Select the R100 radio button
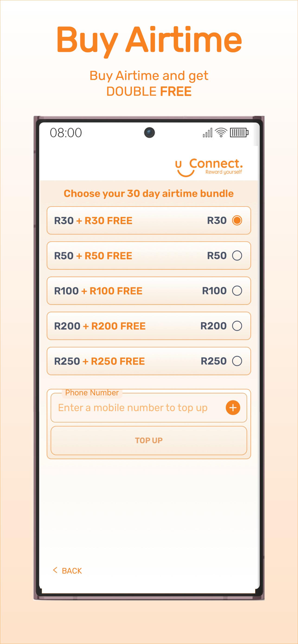The width and height of the screenshot is (298, 644). pyautogui.click(x=237, y=291)
